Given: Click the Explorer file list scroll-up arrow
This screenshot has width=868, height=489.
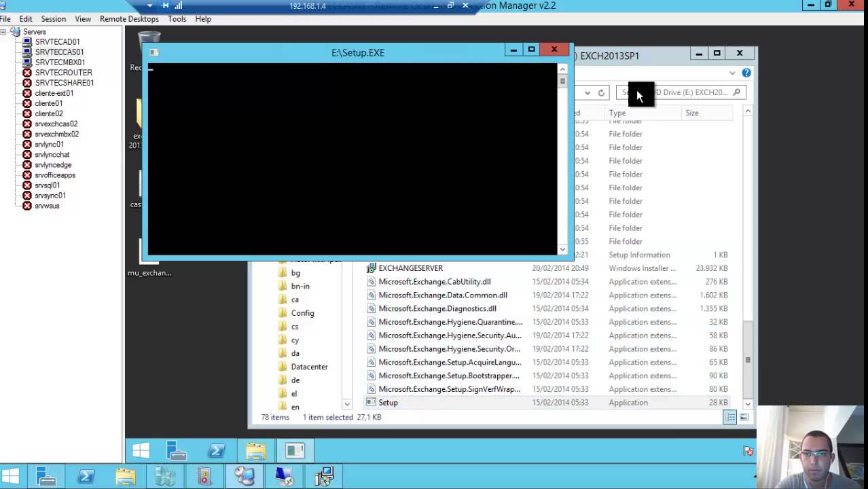Looking at the screenshot, I should [748, 111].
